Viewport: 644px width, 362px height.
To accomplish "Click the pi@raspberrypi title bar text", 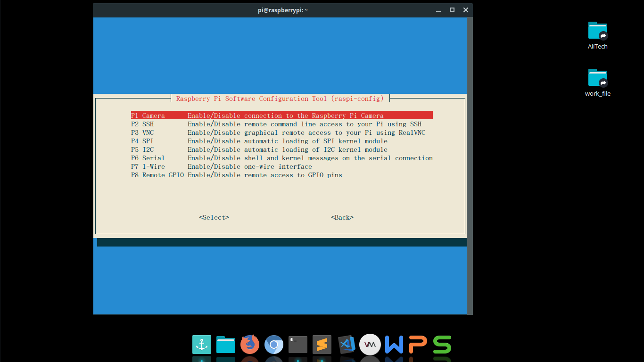I will [283, 10].
